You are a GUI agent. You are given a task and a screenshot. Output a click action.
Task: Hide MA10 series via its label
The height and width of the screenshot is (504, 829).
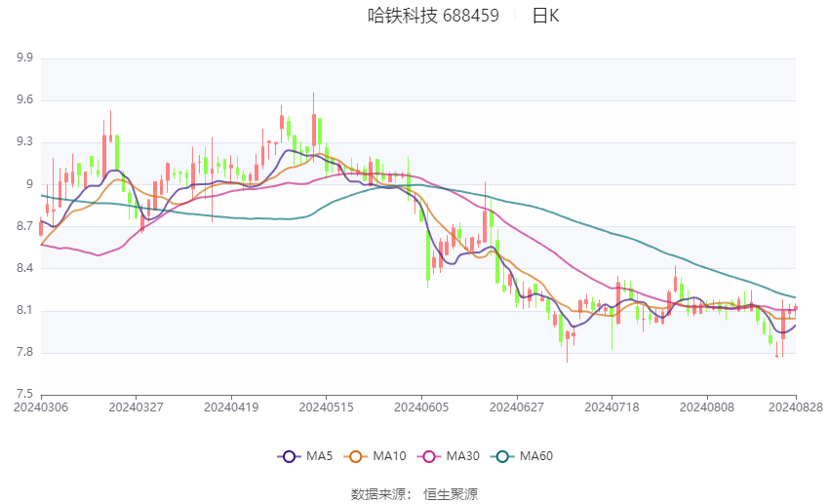[389, 456]
